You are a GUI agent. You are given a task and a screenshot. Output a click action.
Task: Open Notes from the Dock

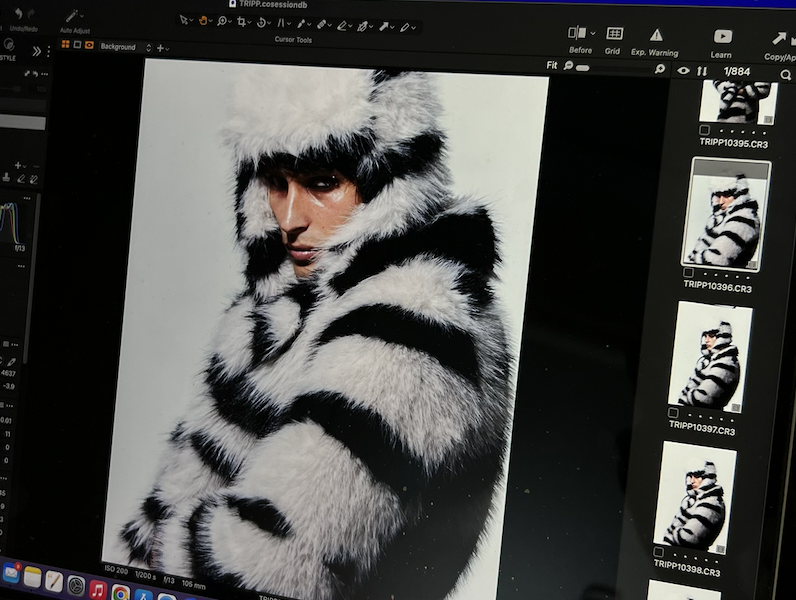tap(32, 578)
